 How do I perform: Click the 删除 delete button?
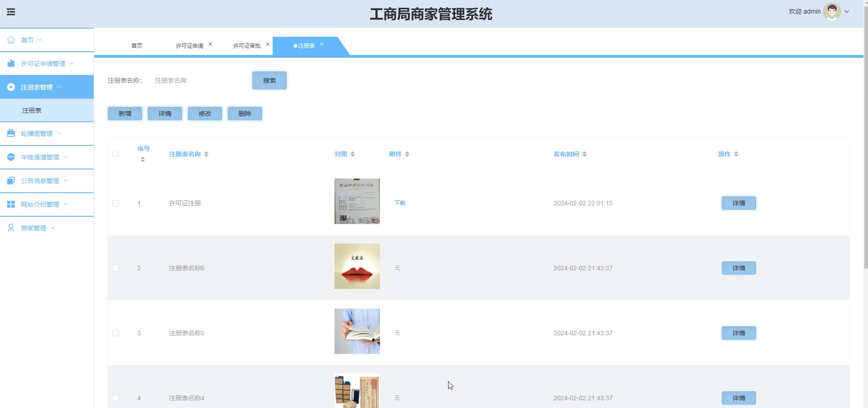(x=245, y=114)
